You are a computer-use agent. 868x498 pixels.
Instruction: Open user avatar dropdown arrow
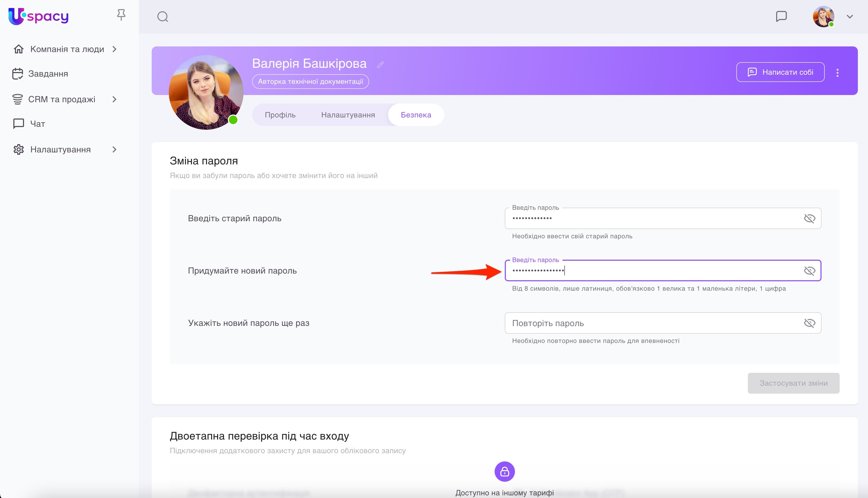(850, 17)
